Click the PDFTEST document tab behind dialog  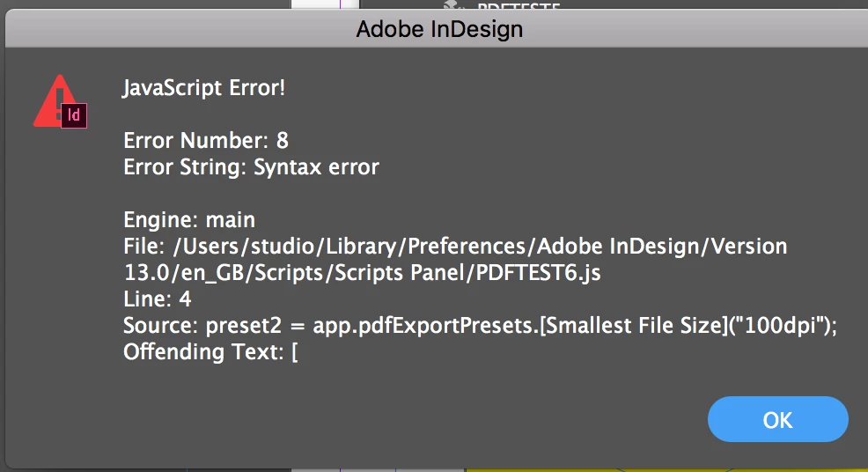519,6
